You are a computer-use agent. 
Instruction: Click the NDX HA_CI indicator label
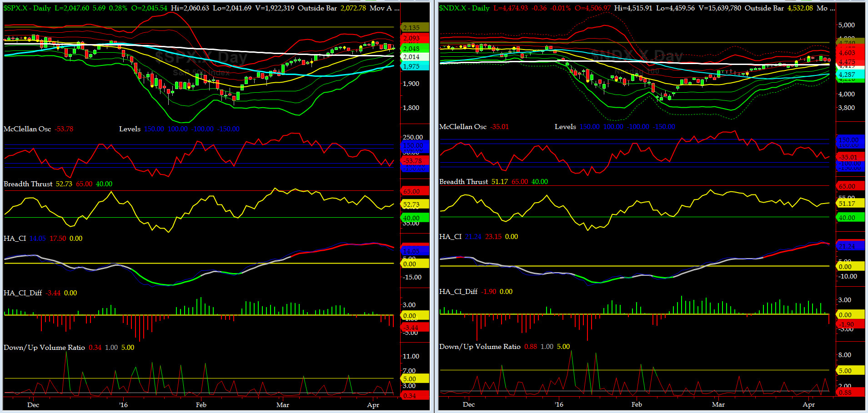[x=450, y=237]
